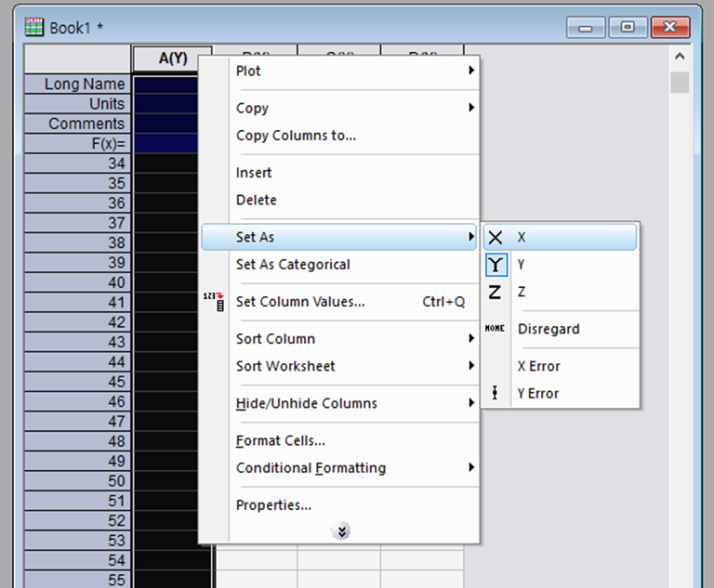Click the Y designation icon in submenu
This screenshot has width=714, height=588.
point(496,265)
